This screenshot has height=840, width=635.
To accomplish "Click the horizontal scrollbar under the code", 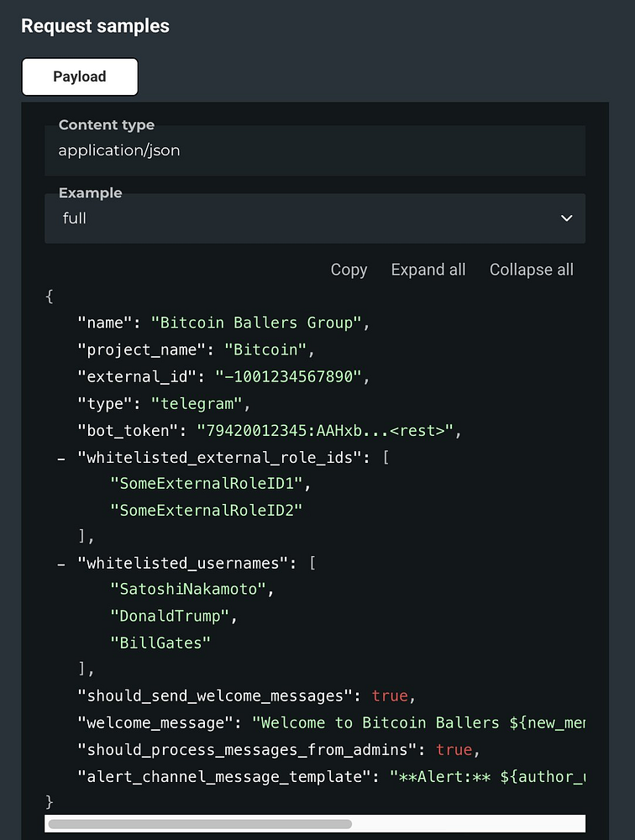I will [200, 824].
